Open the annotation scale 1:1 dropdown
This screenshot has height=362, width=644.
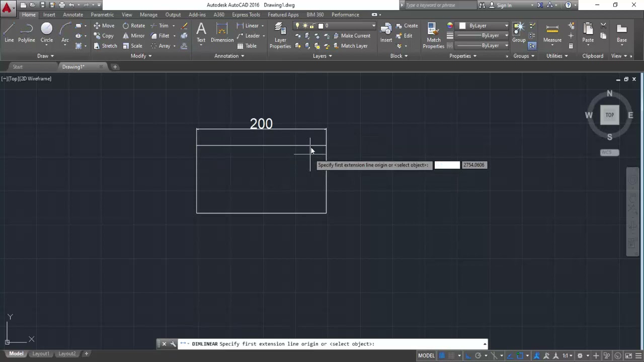[568, 355]
